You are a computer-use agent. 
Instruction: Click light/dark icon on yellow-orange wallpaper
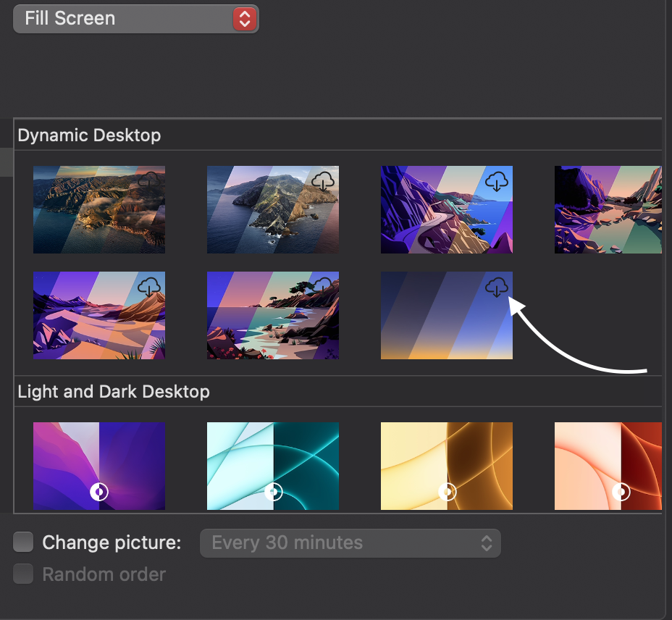(448, 492)
